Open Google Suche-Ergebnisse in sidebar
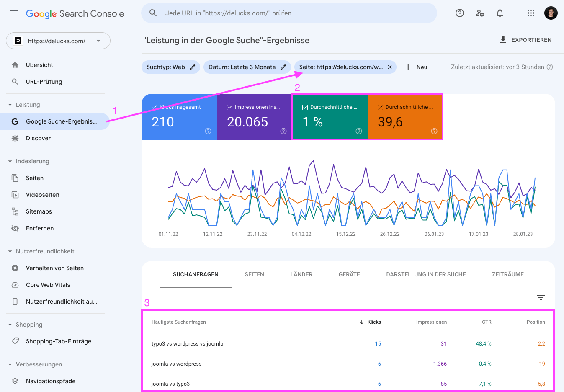Screen dimensions: 564x392 (55, 121)
